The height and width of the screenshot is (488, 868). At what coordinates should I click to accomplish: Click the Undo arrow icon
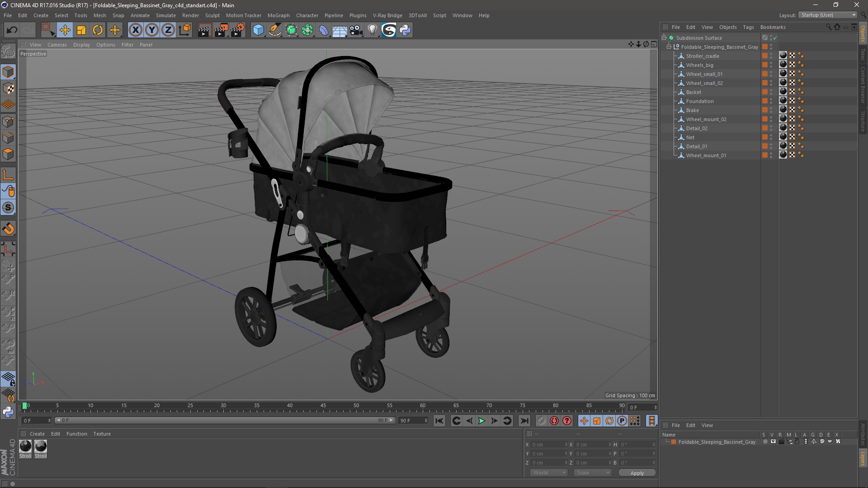point(12,30)
